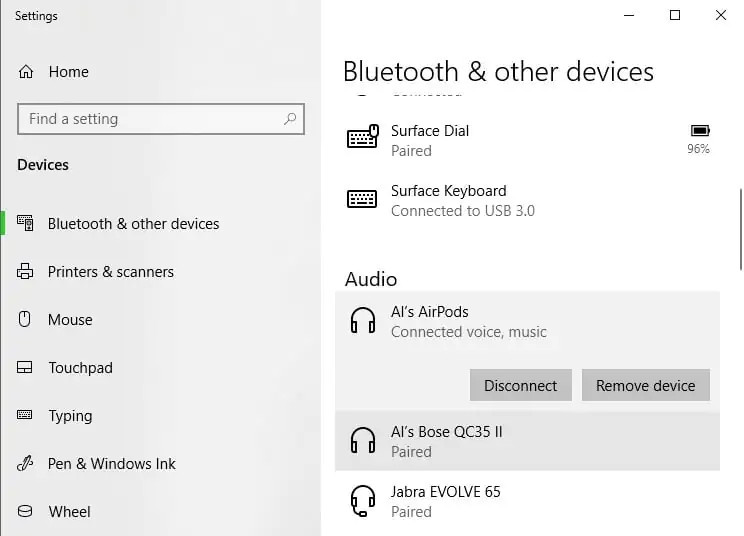Focus the Find a setting search box
The image size is (744, 536).
[x=150, y=119]
